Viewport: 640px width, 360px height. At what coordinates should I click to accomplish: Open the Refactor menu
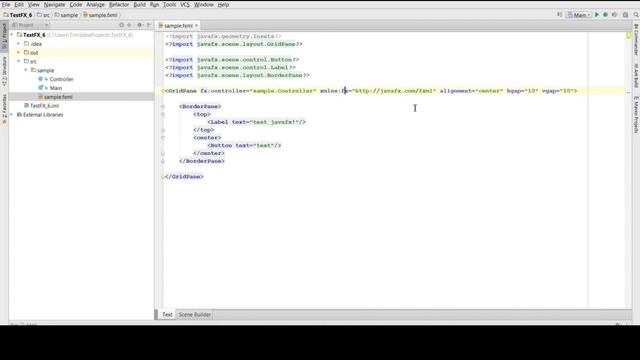click(119, 4)
